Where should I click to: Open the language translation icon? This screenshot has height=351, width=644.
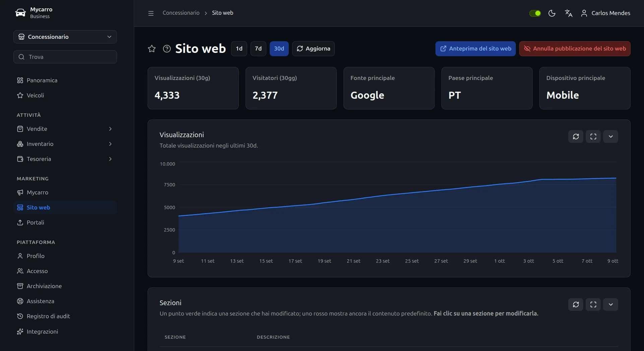click(569, 13)
